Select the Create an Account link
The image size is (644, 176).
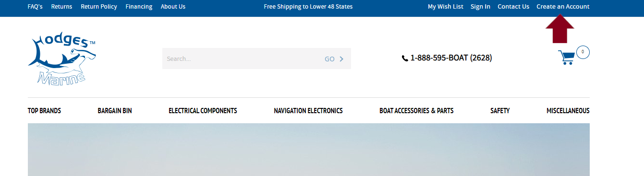tap(563, 7)
